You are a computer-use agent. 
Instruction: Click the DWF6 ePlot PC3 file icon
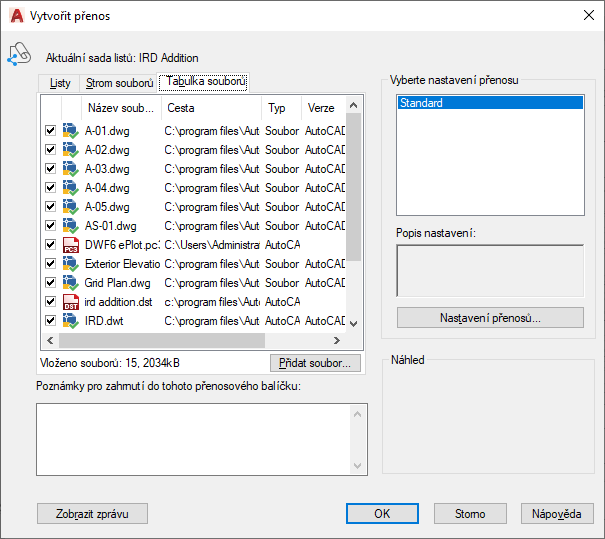pyautogui.click(x=70, y=245)
